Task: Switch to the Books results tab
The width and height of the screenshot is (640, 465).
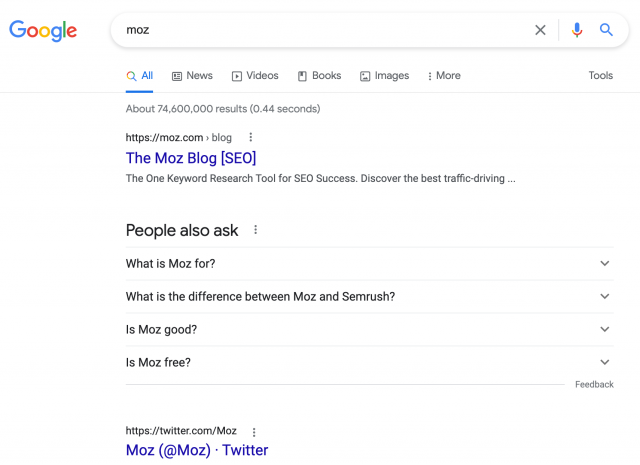Action: coord(319,76)
